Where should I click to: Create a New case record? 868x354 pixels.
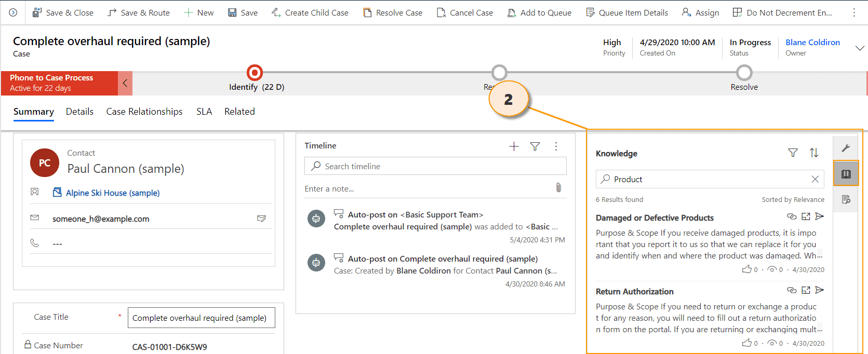click(x=198, y=12)
